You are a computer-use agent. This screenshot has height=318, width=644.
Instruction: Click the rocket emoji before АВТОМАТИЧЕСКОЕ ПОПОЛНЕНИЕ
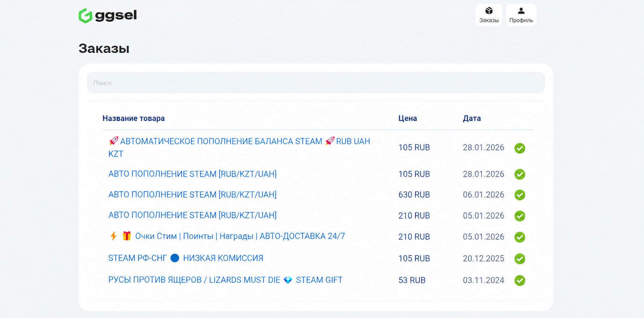point(114,141)
